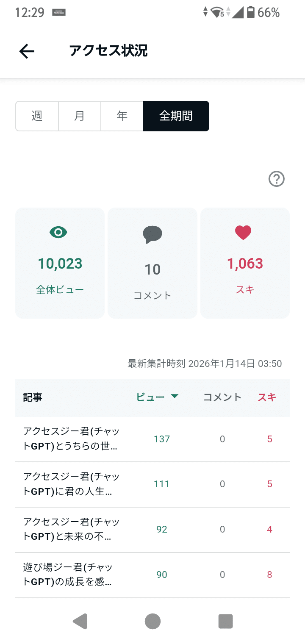This screenshot has width=305, height=644.
Task: Toggle sort arrow beside ビュー header
Action: click(x=175, y=397)
